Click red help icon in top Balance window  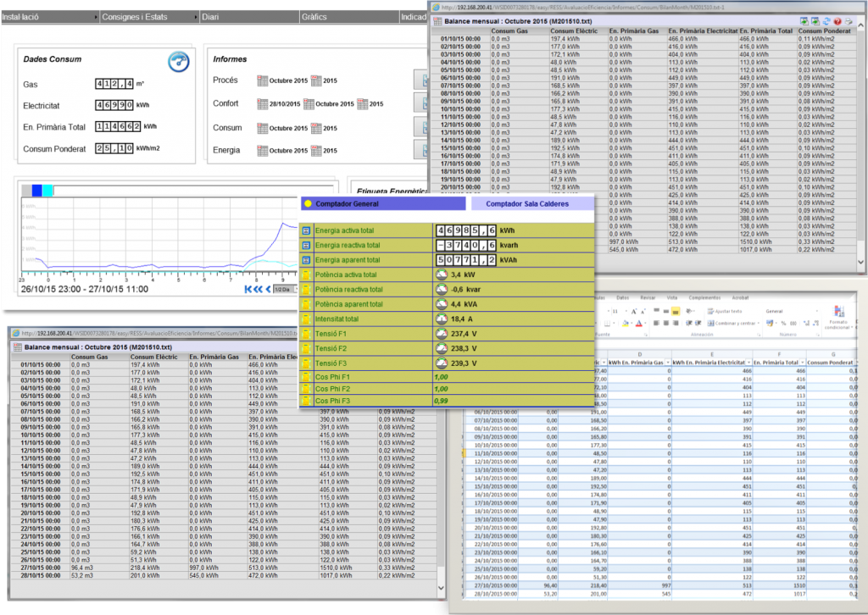(x=837, y=21)
